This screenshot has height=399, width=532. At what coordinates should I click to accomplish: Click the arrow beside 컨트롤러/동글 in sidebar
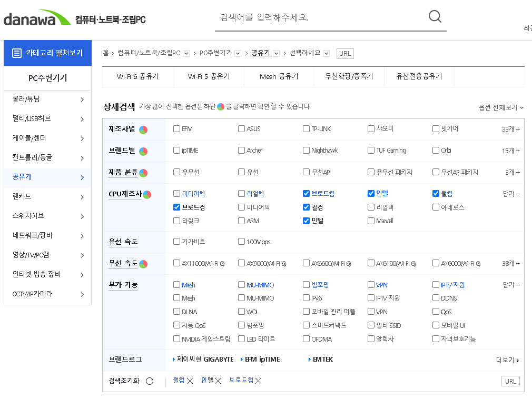[83, 158]
